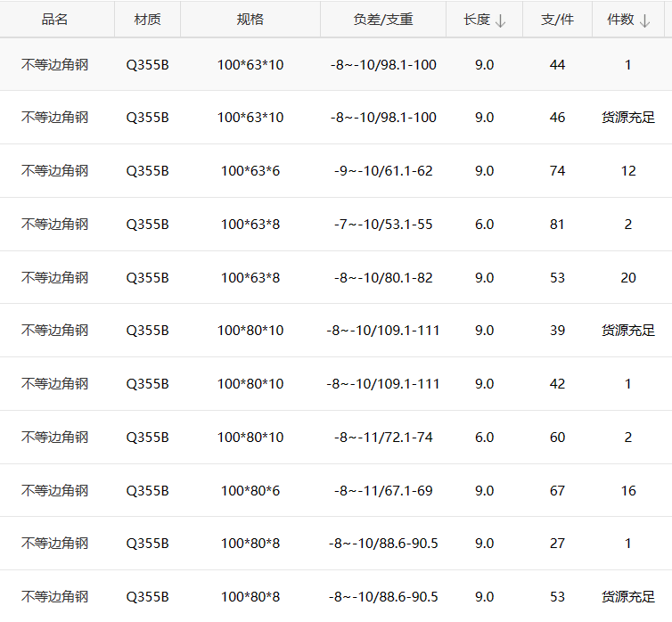Click the 件数 value 20
672x622 pixels.
coord(628,278)
